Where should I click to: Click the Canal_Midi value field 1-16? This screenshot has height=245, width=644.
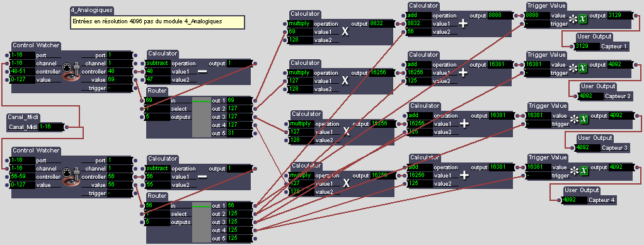50,127
